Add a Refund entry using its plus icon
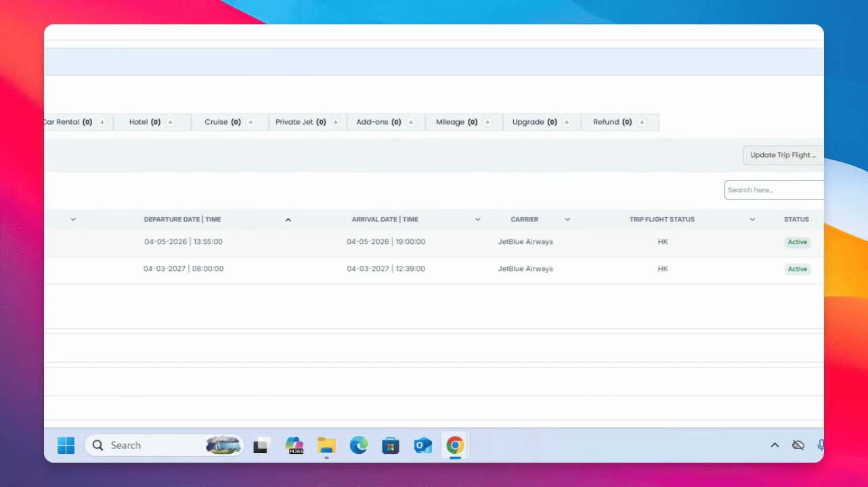 (642, 122)
